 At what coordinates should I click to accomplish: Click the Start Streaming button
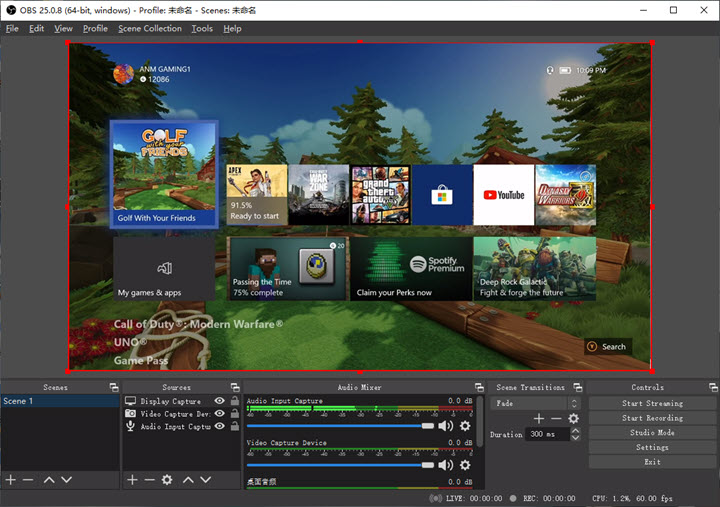click(x=652, y=404)
